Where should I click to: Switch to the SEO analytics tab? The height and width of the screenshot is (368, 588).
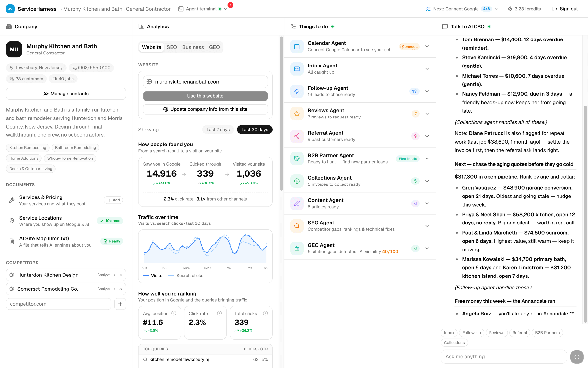[x=172, y=47]
